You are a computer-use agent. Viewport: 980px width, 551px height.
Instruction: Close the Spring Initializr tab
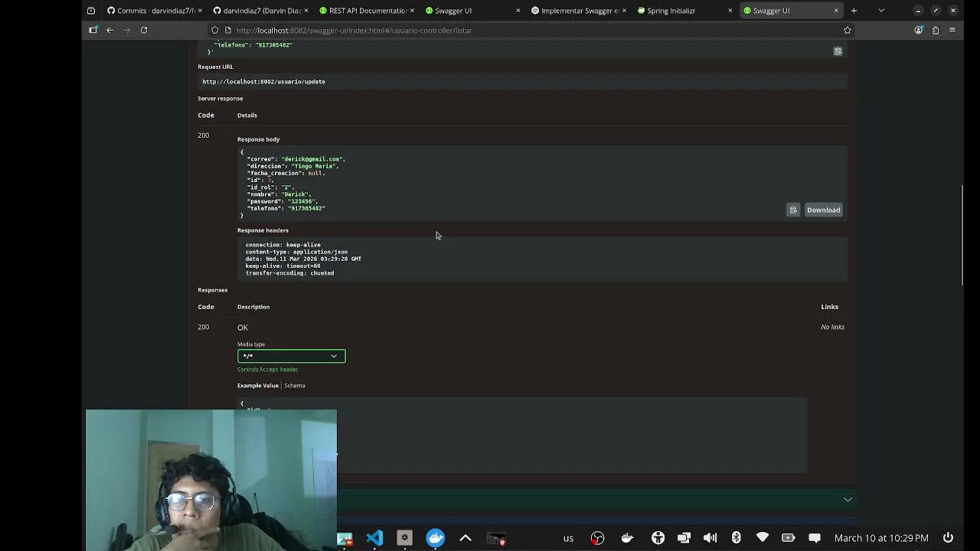click(x=730, y=11)
